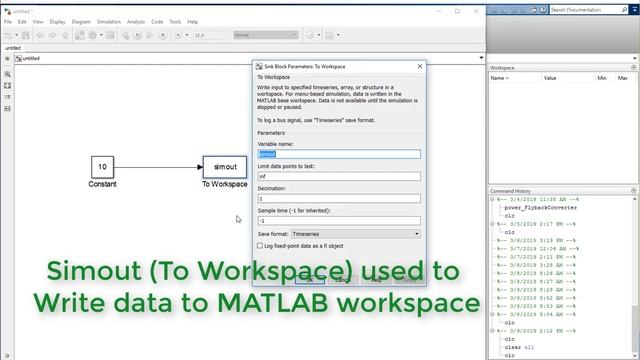The image size is (640, 360).
Task: Click the Limit data points to last field
Action: tap(339, 176)
